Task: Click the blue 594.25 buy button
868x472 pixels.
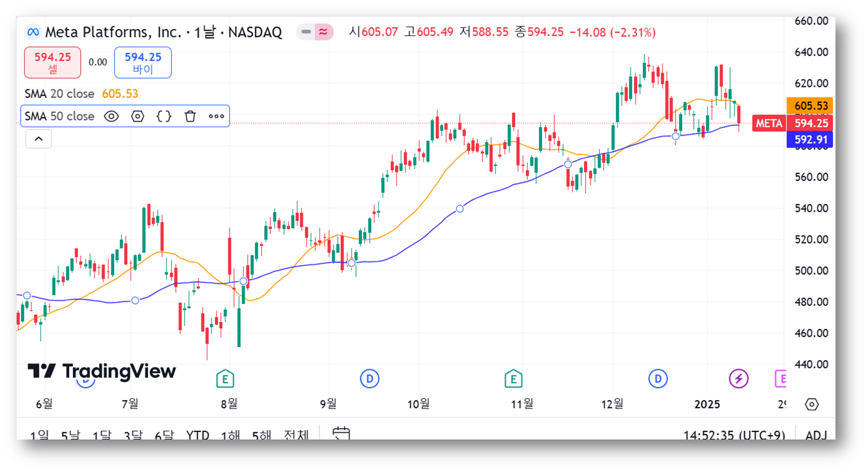Action: coord(143,62)
